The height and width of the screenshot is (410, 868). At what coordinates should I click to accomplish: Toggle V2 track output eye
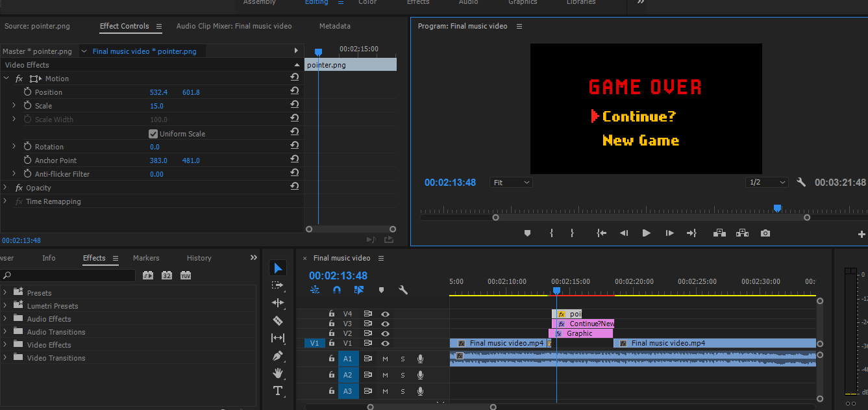(386, 333)
